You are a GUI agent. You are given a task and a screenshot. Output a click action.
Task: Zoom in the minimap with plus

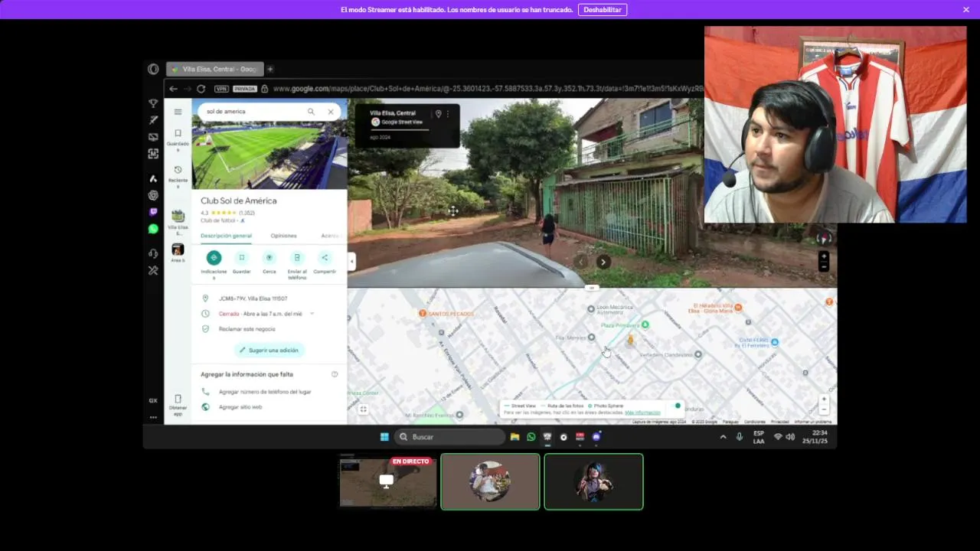coord(824,399)
